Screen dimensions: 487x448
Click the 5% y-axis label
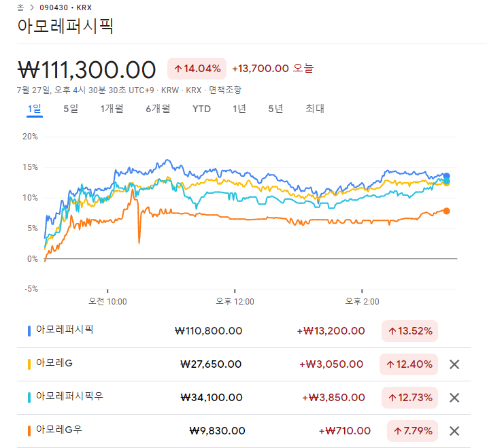tap(32, 228)
